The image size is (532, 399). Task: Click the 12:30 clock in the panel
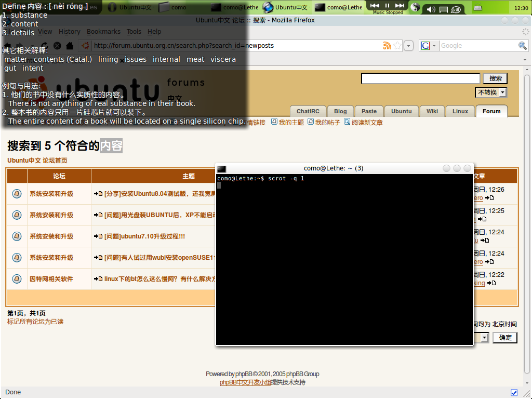[521, 7]
